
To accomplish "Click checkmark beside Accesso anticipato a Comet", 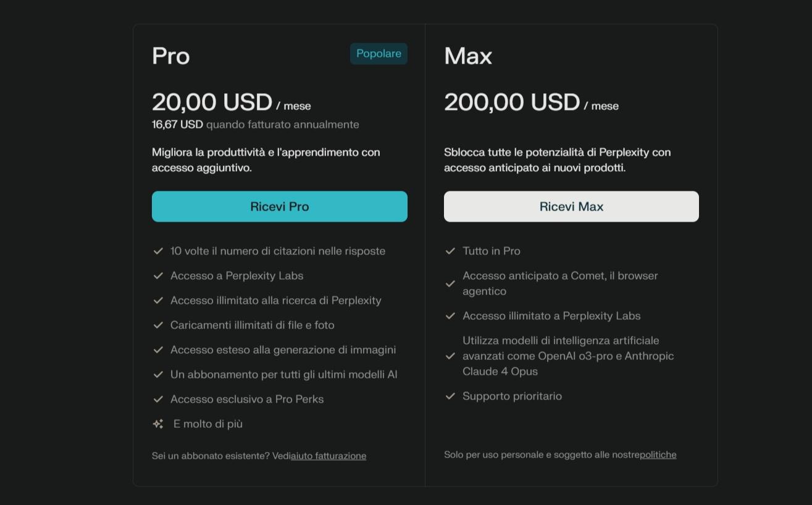I will click(x=450, y=283).
